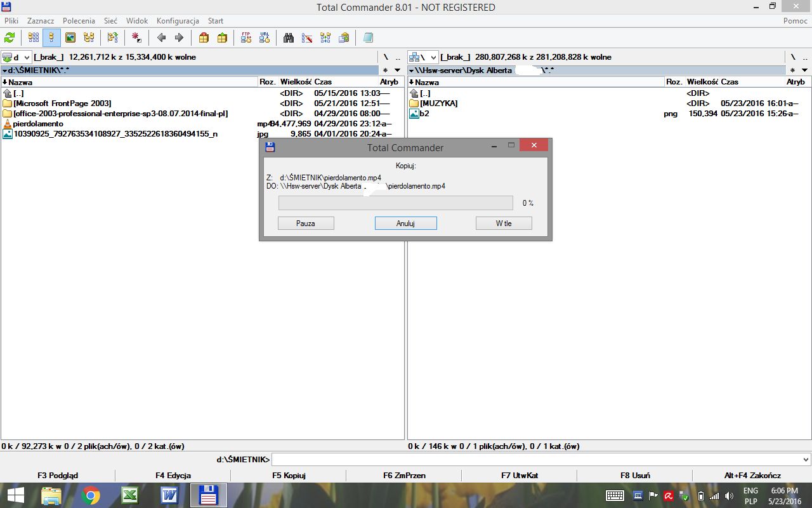
Task: Open the right panel network drive dropdown
Action: tap(424, 57)
